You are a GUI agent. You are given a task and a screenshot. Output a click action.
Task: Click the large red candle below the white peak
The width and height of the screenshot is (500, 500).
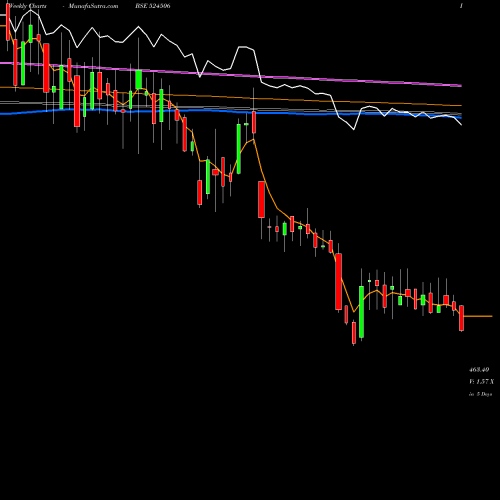pyautogui.click(x=261, y=200)
